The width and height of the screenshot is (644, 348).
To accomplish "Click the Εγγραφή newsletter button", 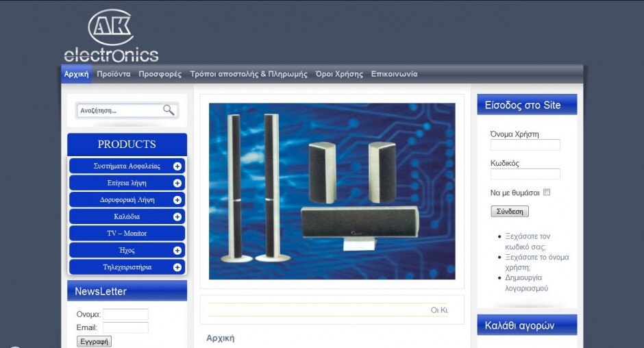I will tap(94, 341).
